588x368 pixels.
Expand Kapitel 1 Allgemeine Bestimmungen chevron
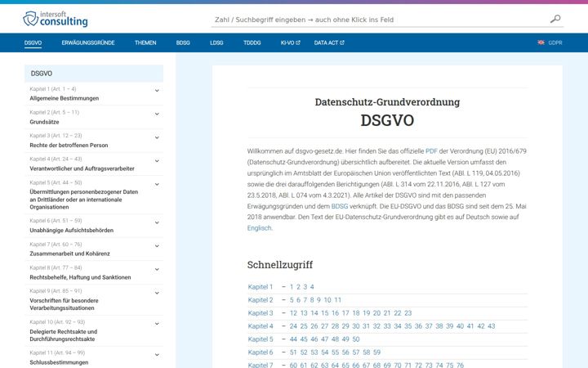click(157, 91)
